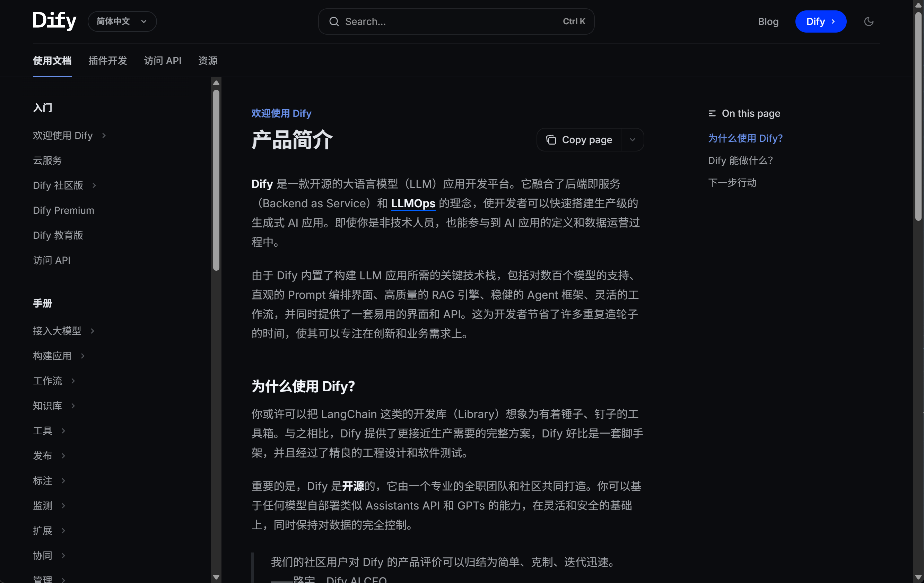Open 访问 API in the sidebar list
924x583 pixels.
point(52,260)
